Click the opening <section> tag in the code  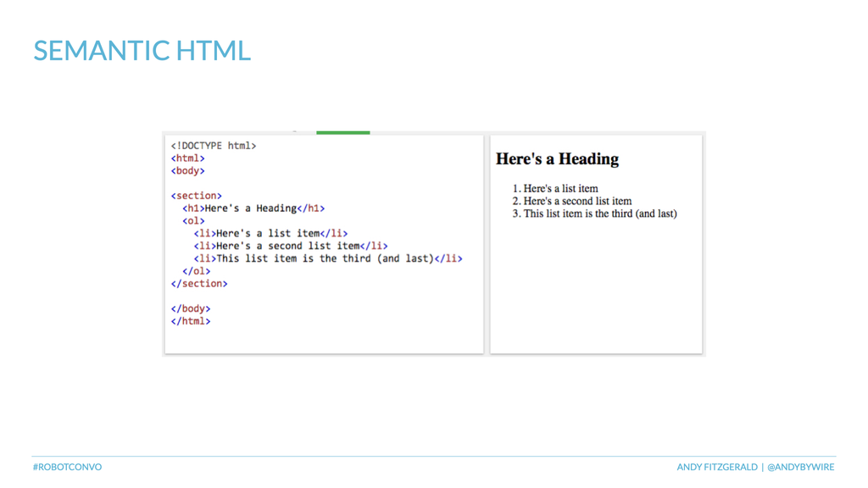coord(196,196)
